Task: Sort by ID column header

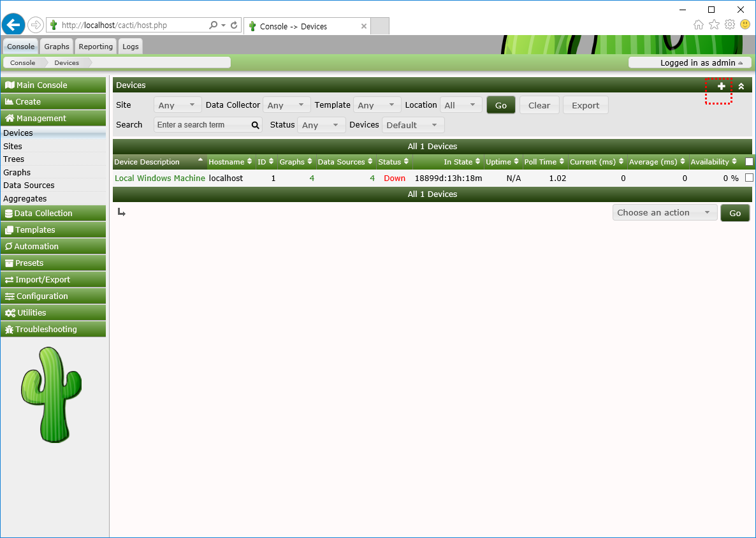Action: [266, 162]
